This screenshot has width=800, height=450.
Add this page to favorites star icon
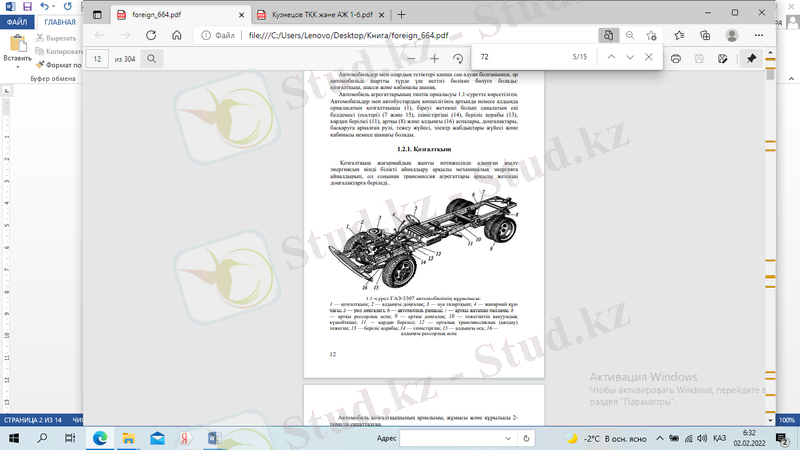652,35
